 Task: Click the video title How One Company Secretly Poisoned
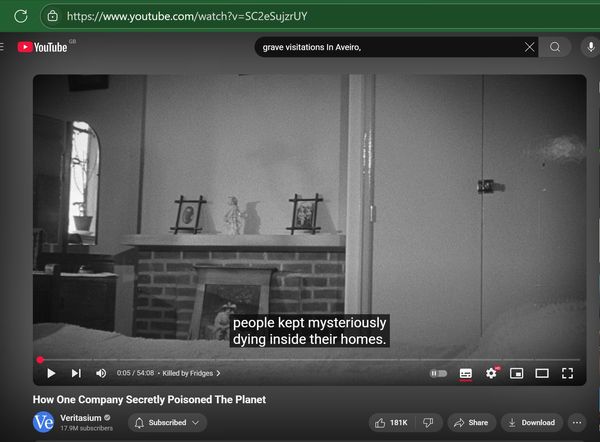pyautogui.click(x=149, y=400)
